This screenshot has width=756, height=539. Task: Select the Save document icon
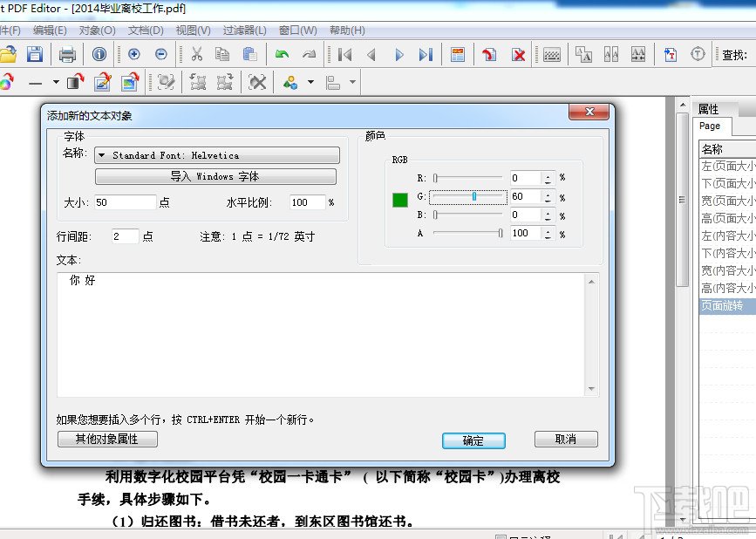click(34, 54)
